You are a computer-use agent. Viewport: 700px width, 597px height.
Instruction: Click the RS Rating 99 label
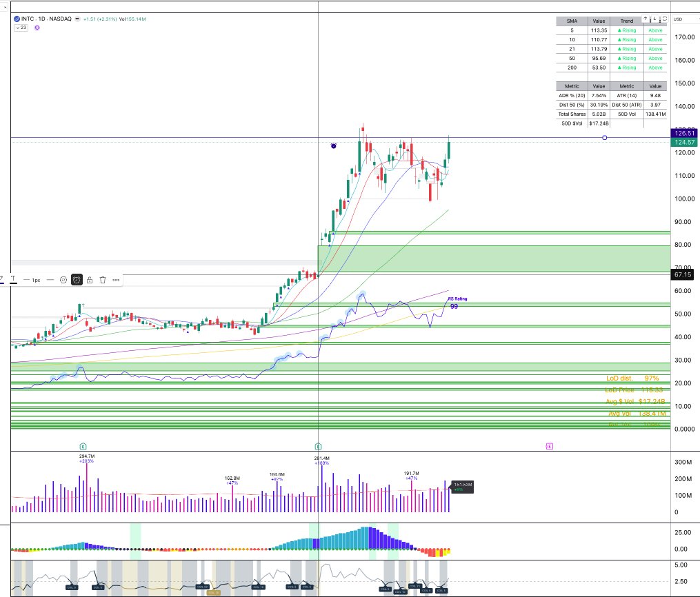pos(457,303)
